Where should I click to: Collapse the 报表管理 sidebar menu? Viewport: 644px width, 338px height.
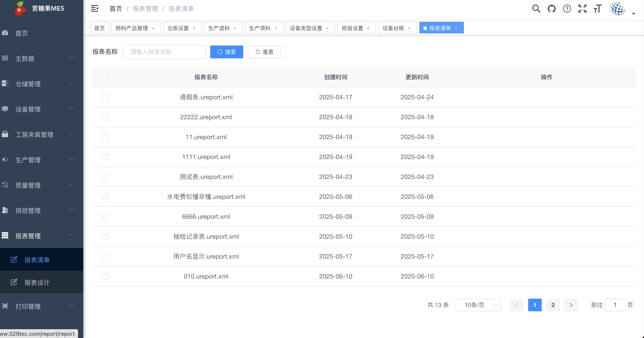coord(41,236)
